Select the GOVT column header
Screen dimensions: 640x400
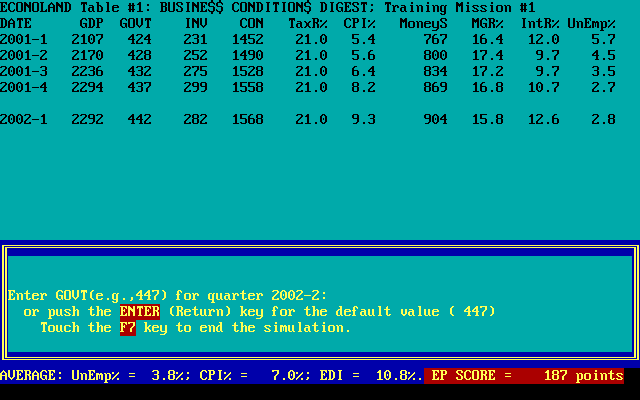pos(136,24)
